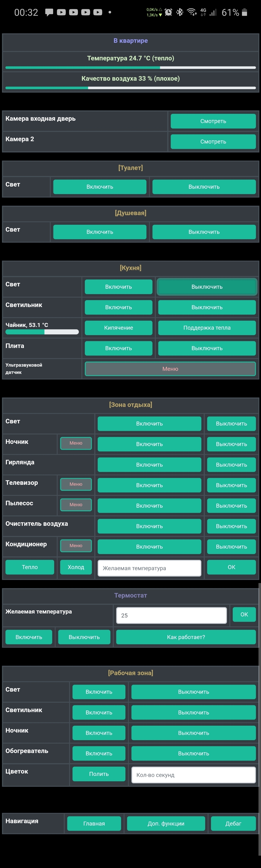Turn on the Туалет light
261x868 pixels.
coord(100,187)
